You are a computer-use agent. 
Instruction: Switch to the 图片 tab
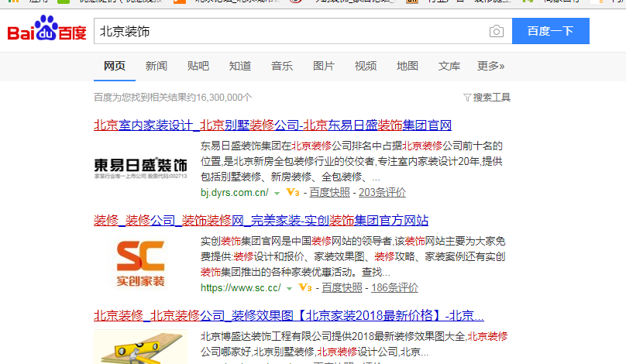(x=323, y=66)
